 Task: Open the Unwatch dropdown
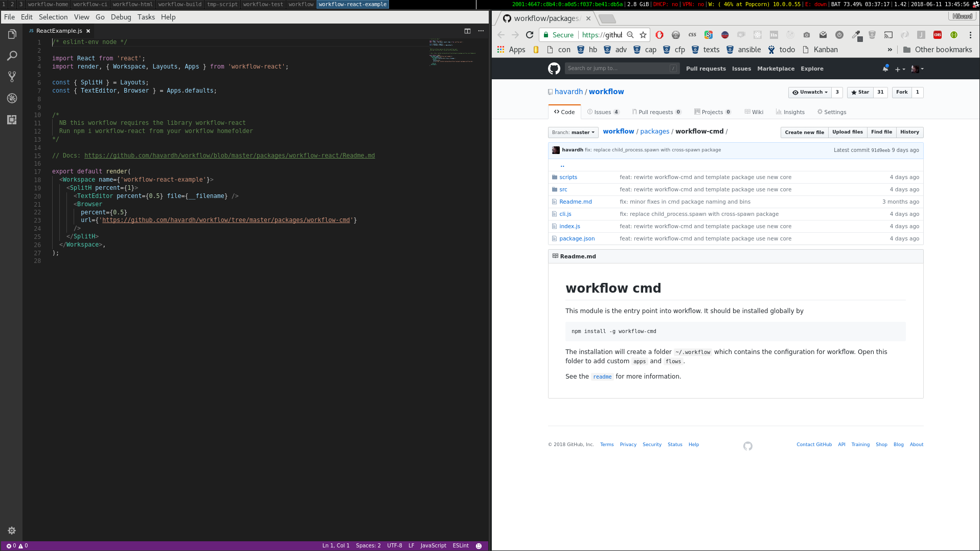(x=810, y=92)
